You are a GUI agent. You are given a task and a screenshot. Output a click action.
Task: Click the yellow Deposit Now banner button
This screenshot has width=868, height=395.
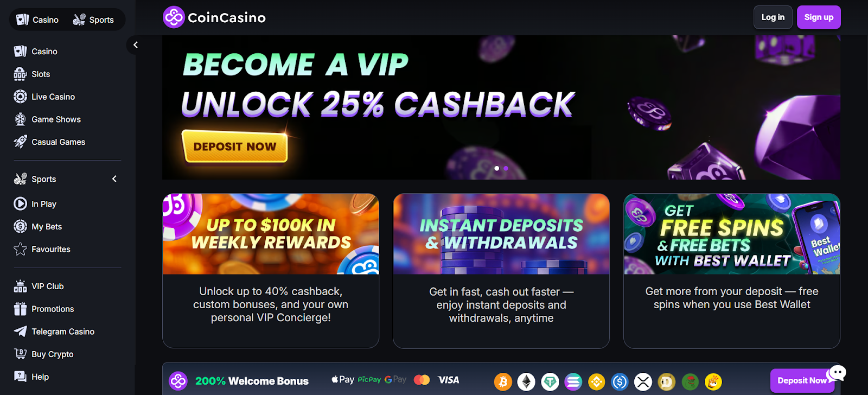pyautogui.click(x=234, y=146)
